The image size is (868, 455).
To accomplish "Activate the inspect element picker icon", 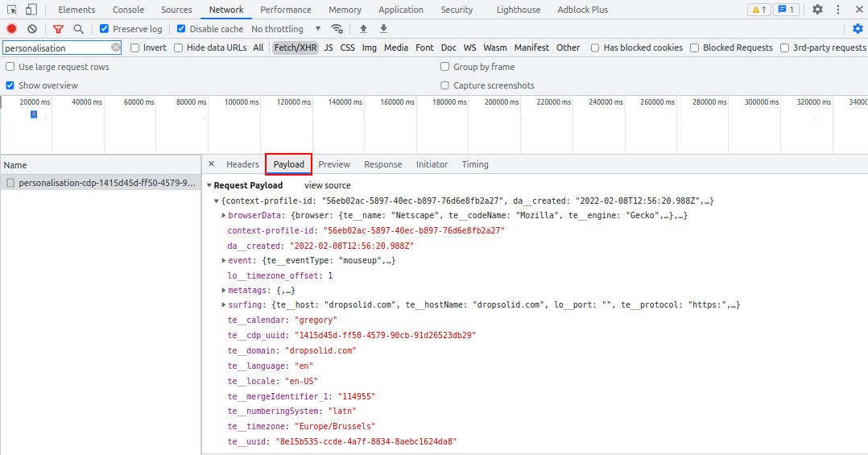I will click(11, 10).
